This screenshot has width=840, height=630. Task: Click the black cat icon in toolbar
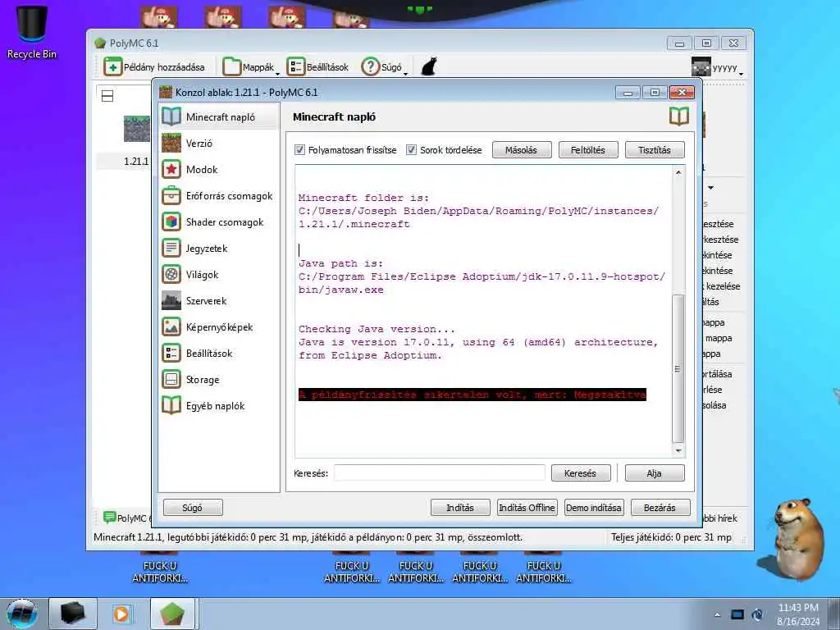click(x=428, y=67)
